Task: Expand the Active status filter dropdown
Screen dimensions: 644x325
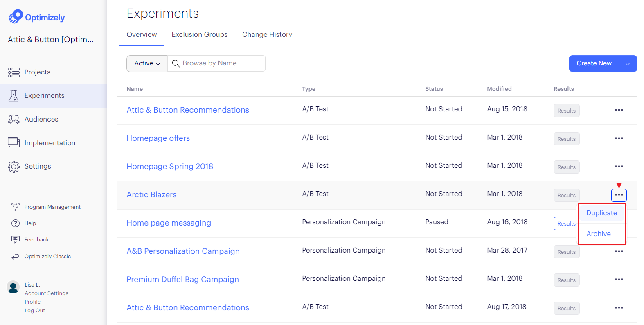Action: [x=147, y=63]
